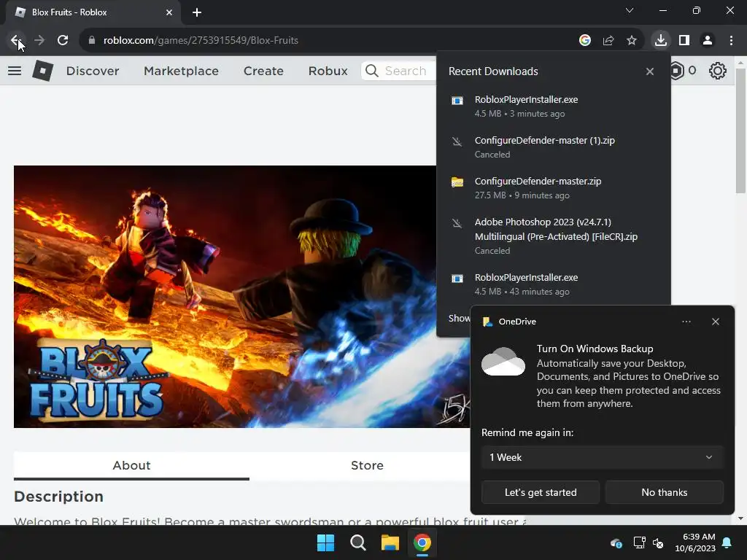Open File Explorer from taskbar
The width and height of the screenshot is (747, 560).
point(390,542)
